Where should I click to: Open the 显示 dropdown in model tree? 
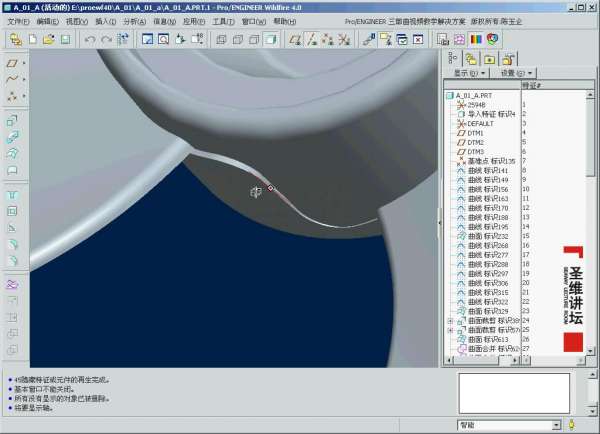click(469, 72)
